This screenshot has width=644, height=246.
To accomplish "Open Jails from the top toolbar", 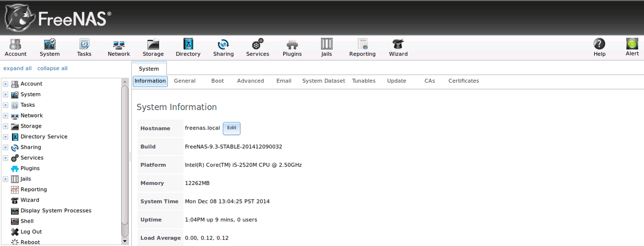I will [x=327, y=47].
